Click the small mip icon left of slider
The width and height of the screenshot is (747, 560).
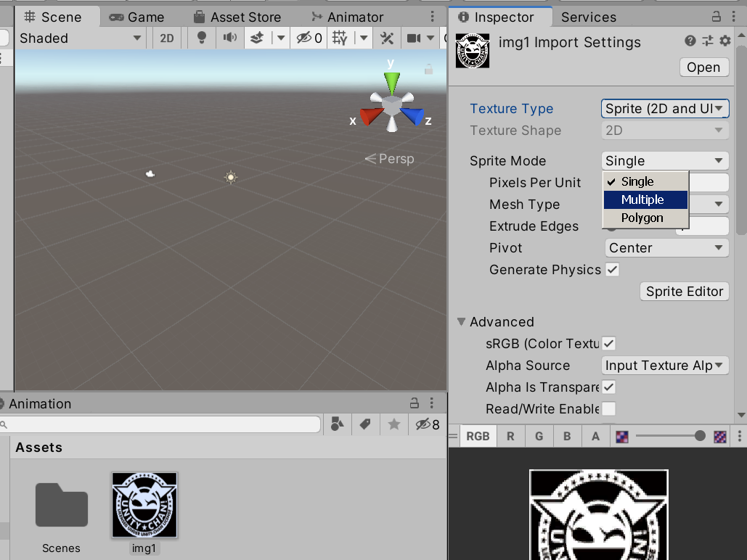[x=621, y=436]
